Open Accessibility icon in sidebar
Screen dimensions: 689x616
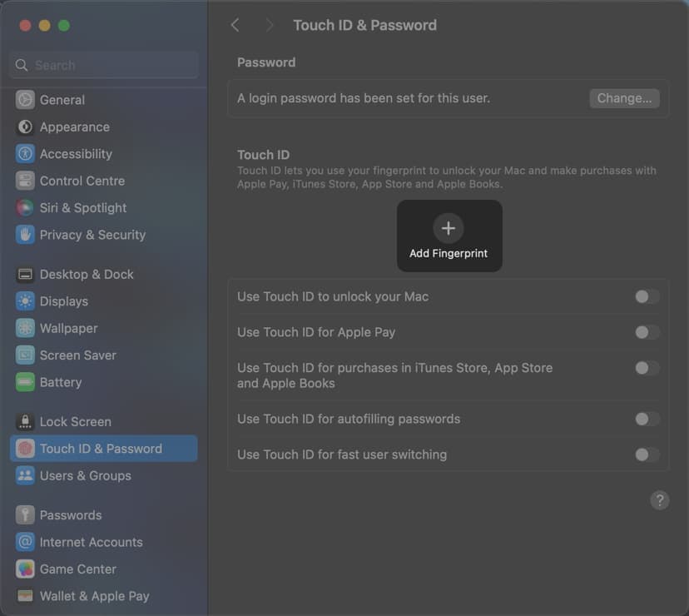25,154
